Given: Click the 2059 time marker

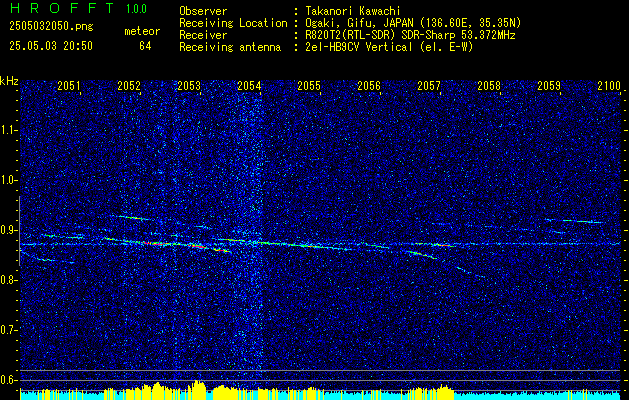Looking at the screenshot, I should [549, 85].
